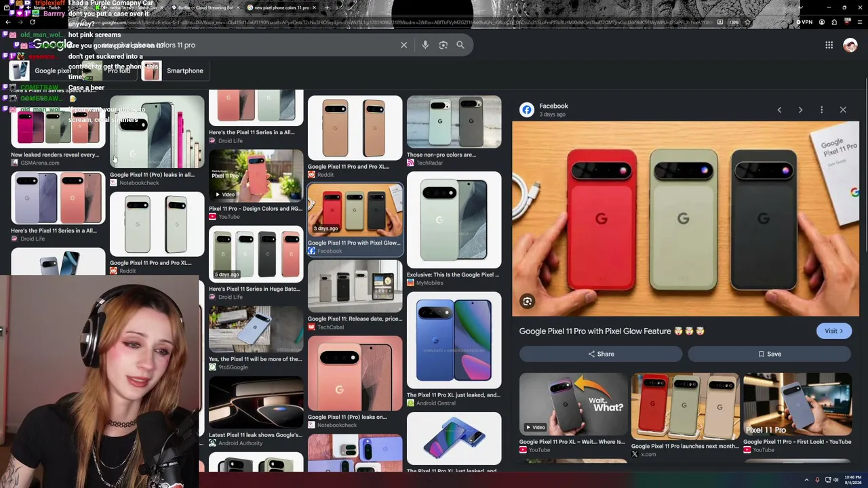The height and width of the screenshot is (488, 868).
Task: Bookmark this page with the star icon
Action: click(747, 22)
